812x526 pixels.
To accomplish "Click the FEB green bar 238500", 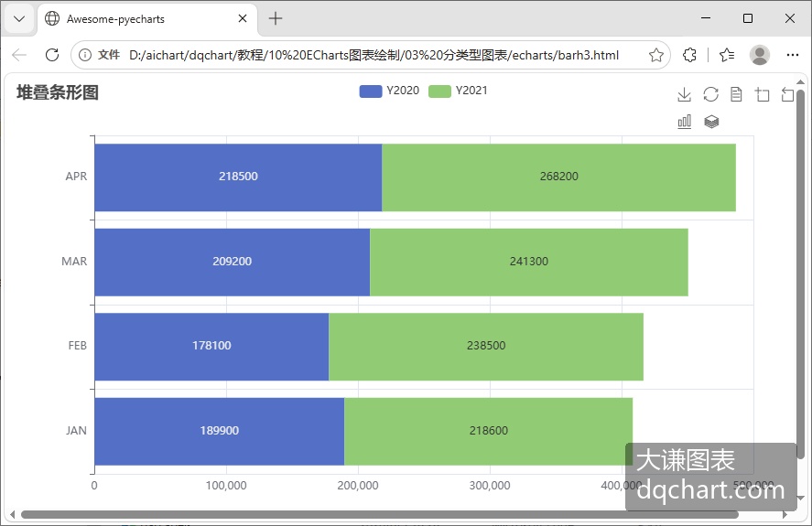I will [x=486, y=347].
